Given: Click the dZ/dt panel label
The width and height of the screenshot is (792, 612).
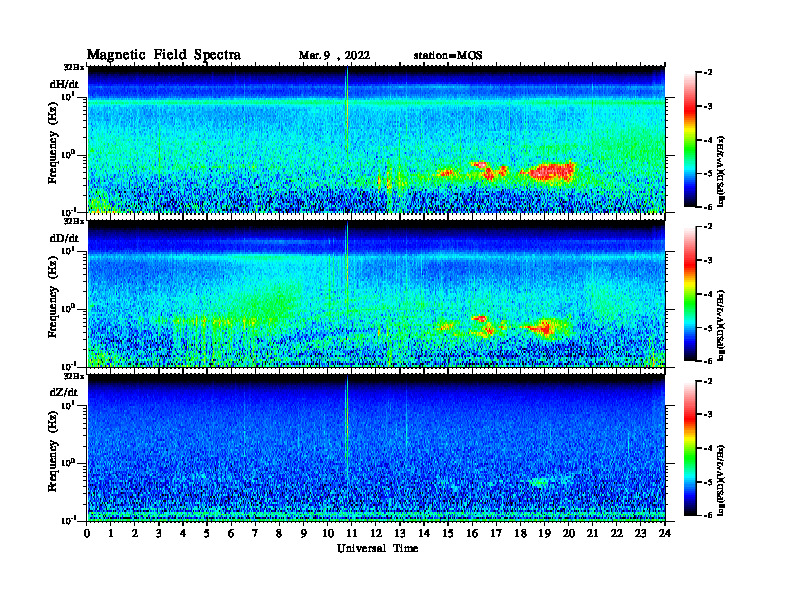Looking at the screenshot, I should pos(64,392).
